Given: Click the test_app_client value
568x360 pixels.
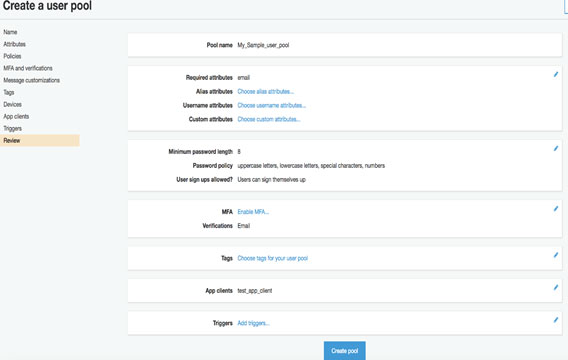Looking at the screenshot, I should tap(255, 291).
